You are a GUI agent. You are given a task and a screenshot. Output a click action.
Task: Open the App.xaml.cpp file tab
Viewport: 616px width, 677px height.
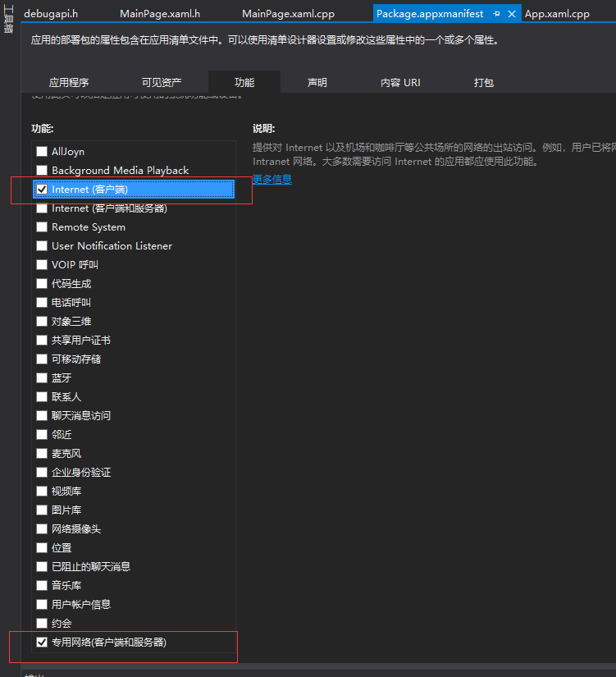pos(557,14)
